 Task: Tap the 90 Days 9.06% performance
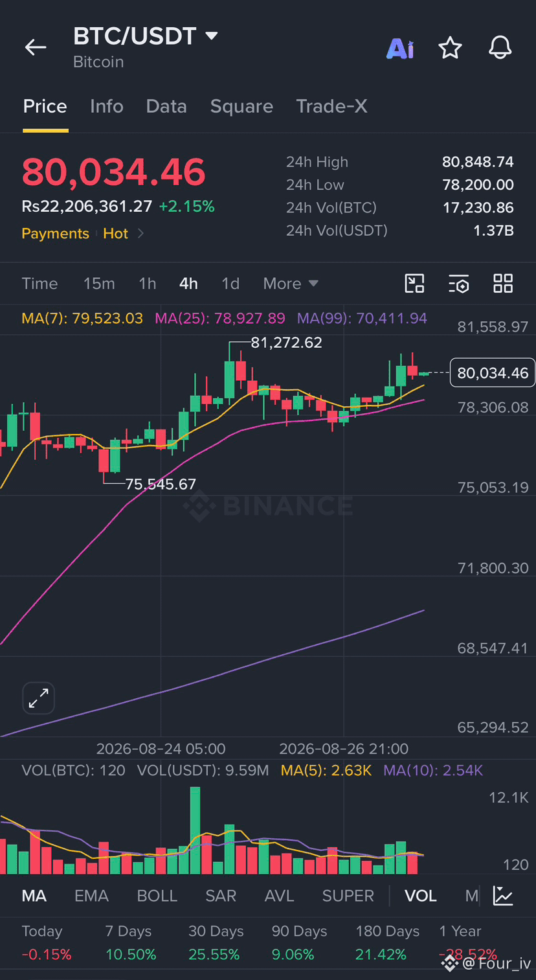click(x=299, y=942)
